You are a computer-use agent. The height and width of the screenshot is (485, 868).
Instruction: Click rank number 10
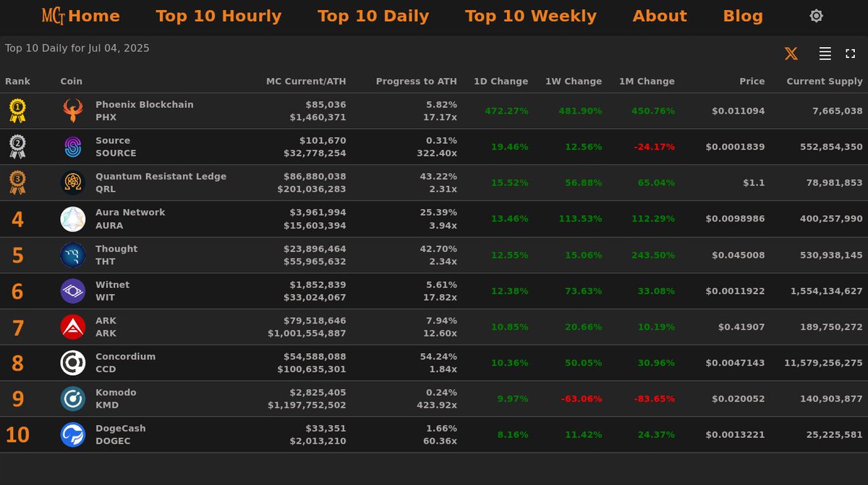[17, 436]
